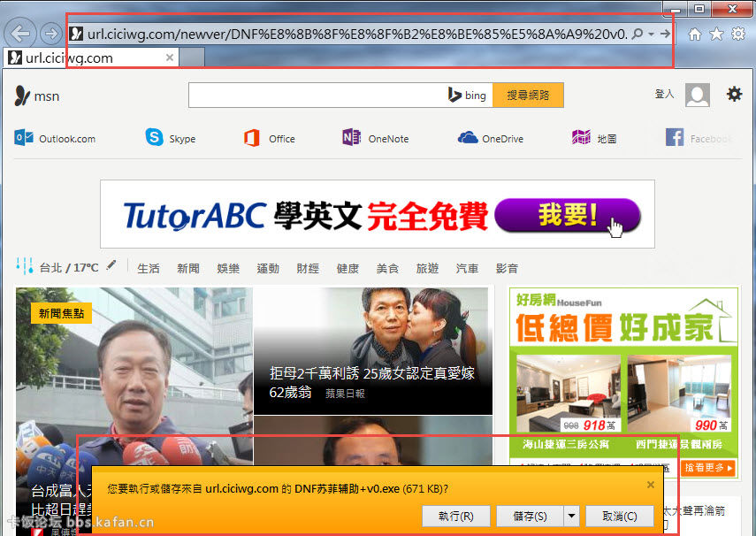
Task: Expand the Save button dropdown arrow
Action: 572,516
